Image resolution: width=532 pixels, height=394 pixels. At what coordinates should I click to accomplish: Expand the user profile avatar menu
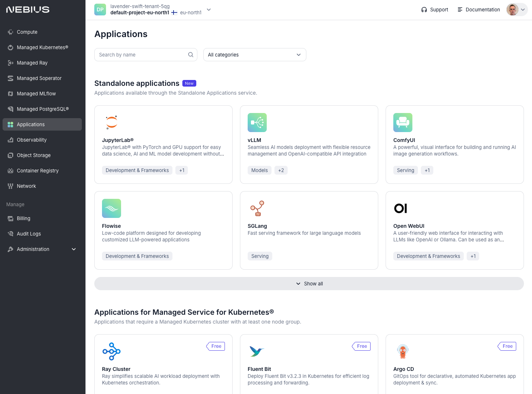(x=517, y=10)
